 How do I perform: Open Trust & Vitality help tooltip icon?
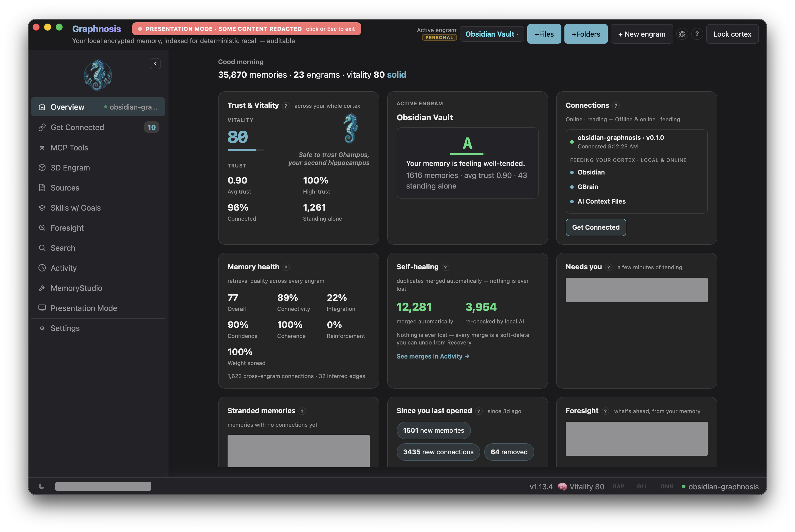(x=286, y=106)
